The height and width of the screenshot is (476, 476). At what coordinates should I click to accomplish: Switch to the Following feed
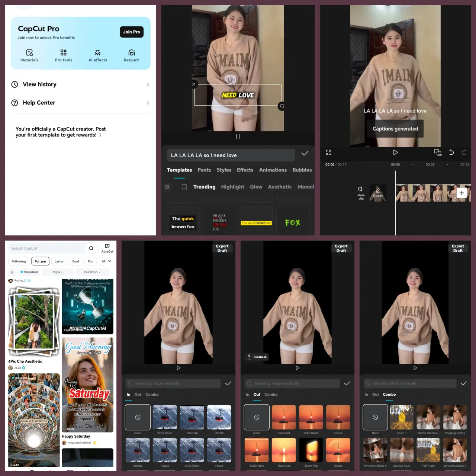19,261
